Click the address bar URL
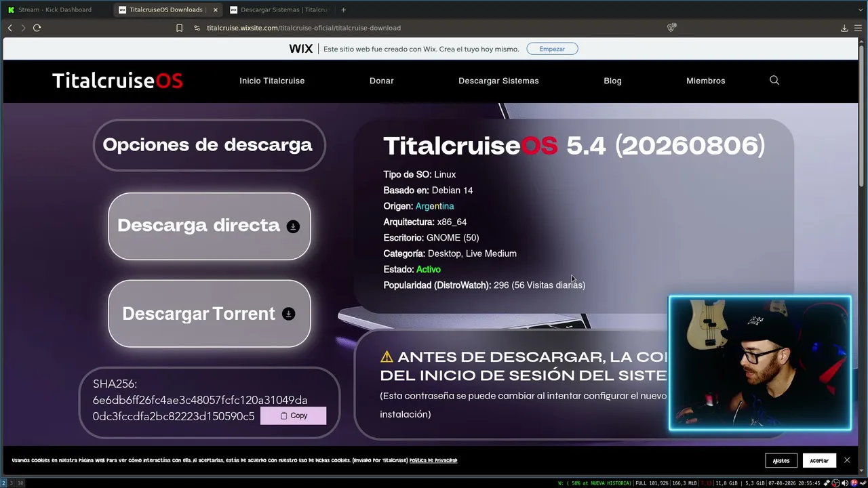Screen dimensions: 868x488 pyautogui.click(x=304, y=28)
